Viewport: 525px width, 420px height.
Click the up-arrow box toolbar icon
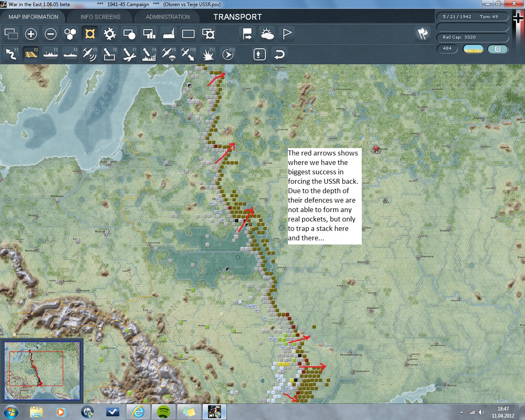point(259,54)
